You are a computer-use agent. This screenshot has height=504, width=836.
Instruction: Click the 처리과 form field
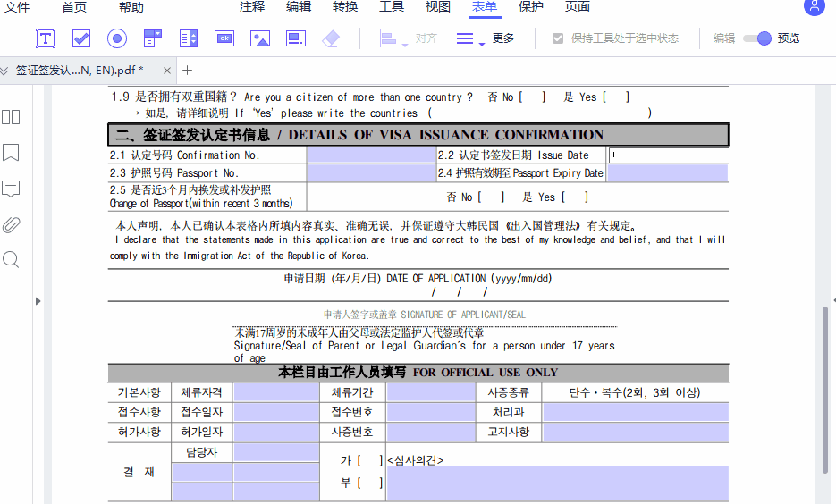pos(636,412)
